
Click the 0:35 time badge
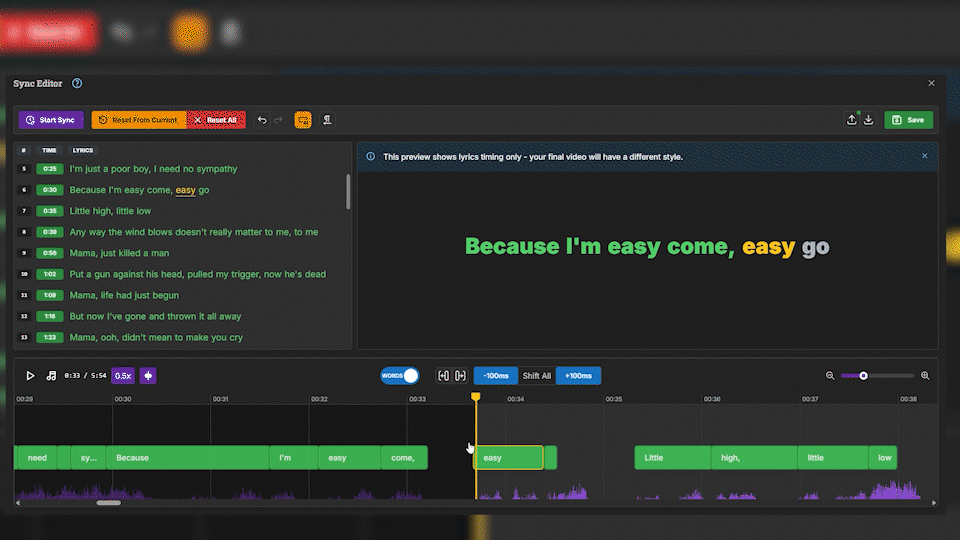pos(50,211)
